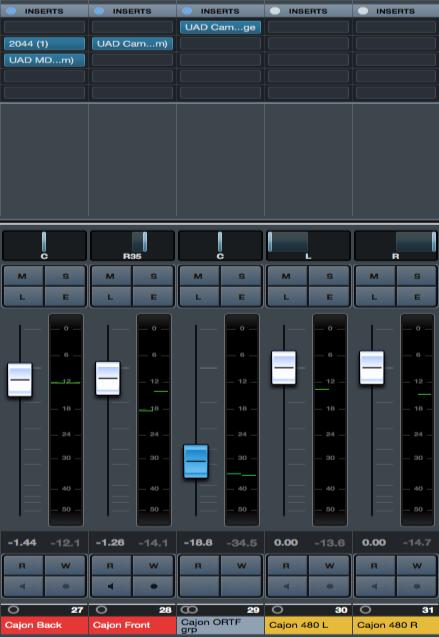Click the Cajon 480 L volume fader handle

(x=284, y=368)
